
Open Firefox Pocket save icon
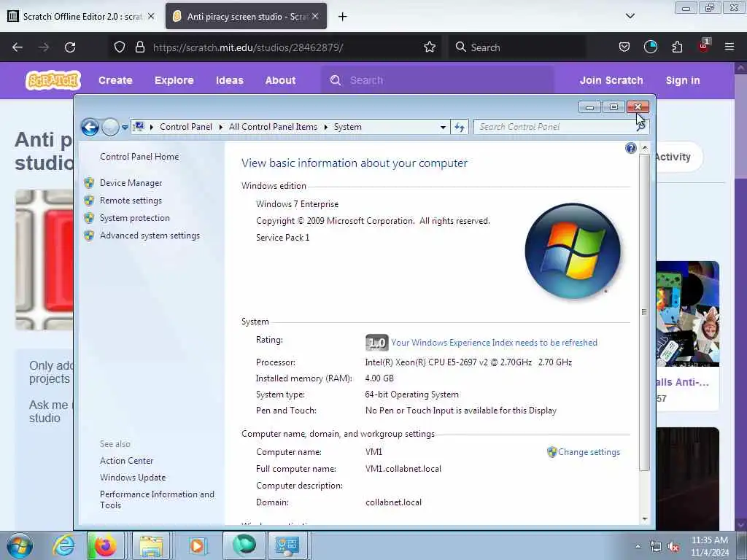coord(624,47)
